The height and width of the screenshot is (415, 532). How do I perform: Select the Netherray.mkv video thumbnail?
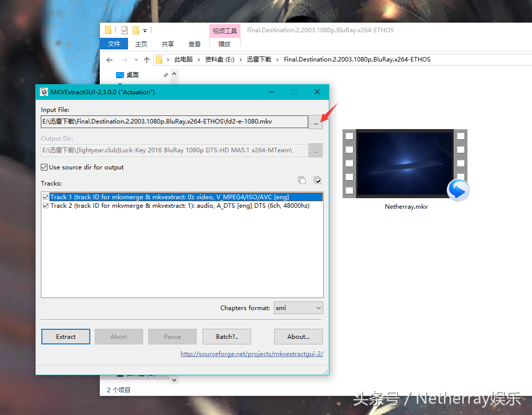point(405,164)
